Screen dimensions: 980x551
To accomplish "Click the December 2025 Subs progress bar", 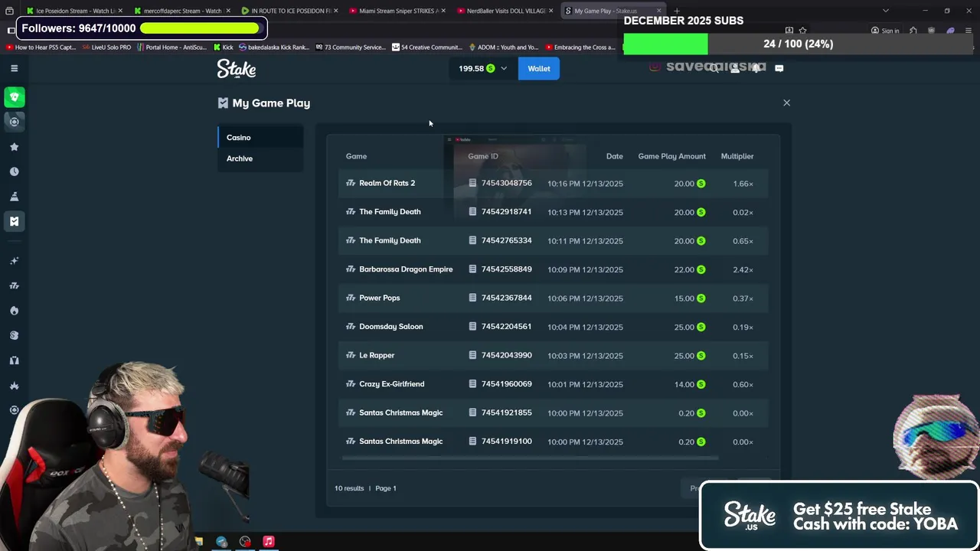I will pyautogui.click(x=798, y=44).
